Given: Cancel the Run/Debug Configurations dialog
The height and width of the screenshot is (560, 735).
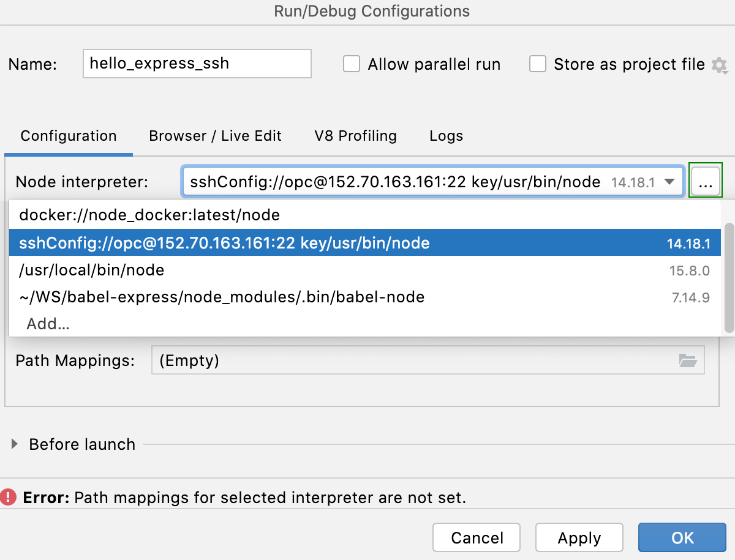Looking at the screenshot, I should (477, 537).
